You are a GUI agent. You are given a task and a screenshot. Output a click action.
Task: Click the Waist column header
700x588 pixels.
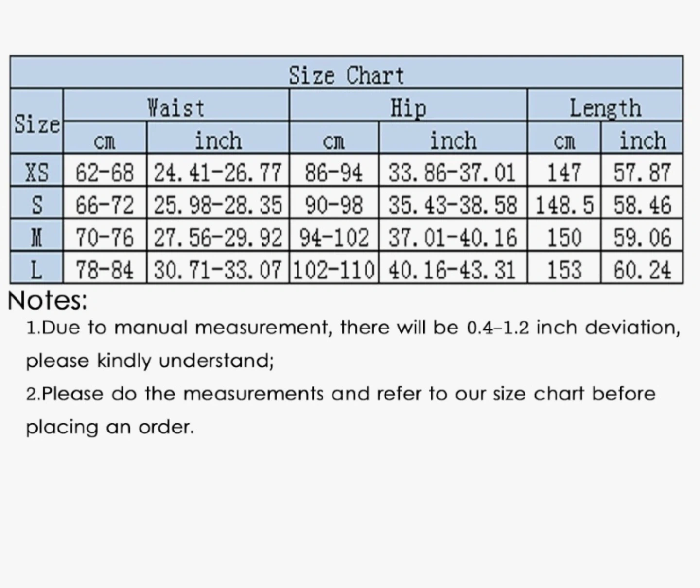pos(176,107)
